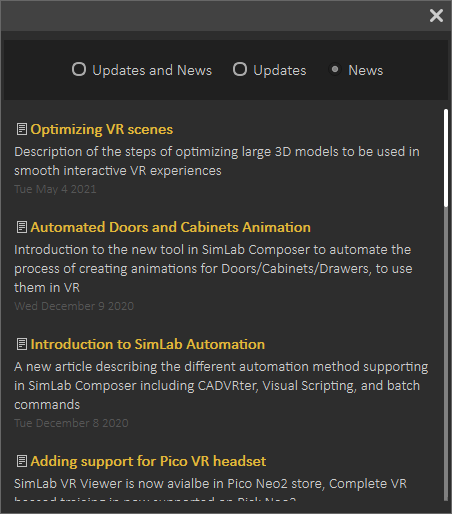Open Adding support for Pico VR headset
Viewport: 452px width, 514px height.
[148, 461]
